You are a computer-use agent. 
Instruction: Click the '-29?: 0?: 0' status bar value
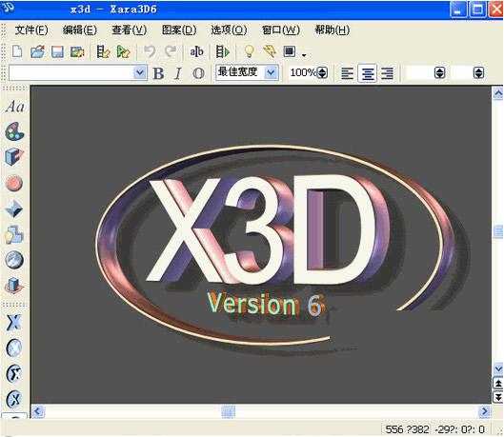(459, 429)
